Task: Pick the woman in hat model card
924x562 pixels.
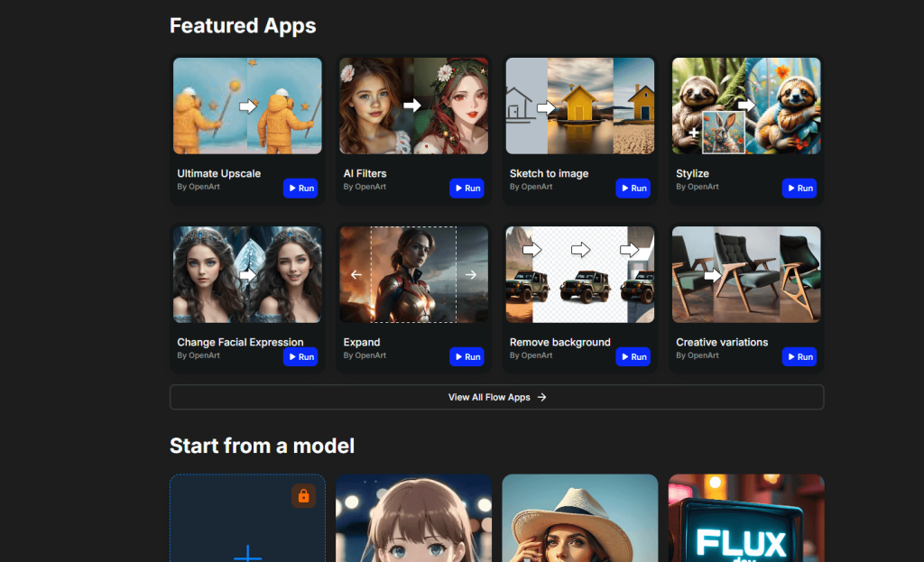Action: coord(579,519)
